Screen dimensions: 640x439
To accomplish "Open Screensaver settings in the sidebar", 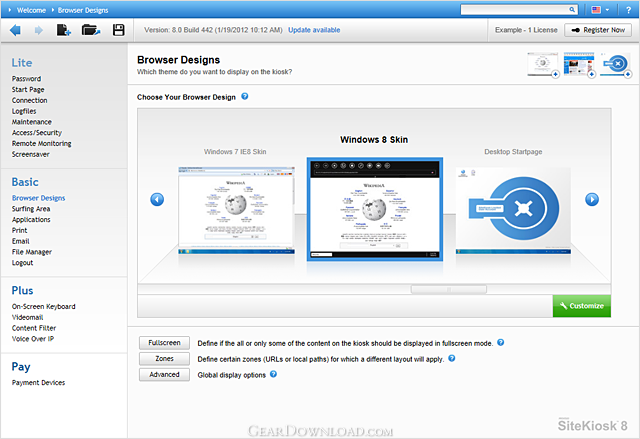I will coord(31,155).
